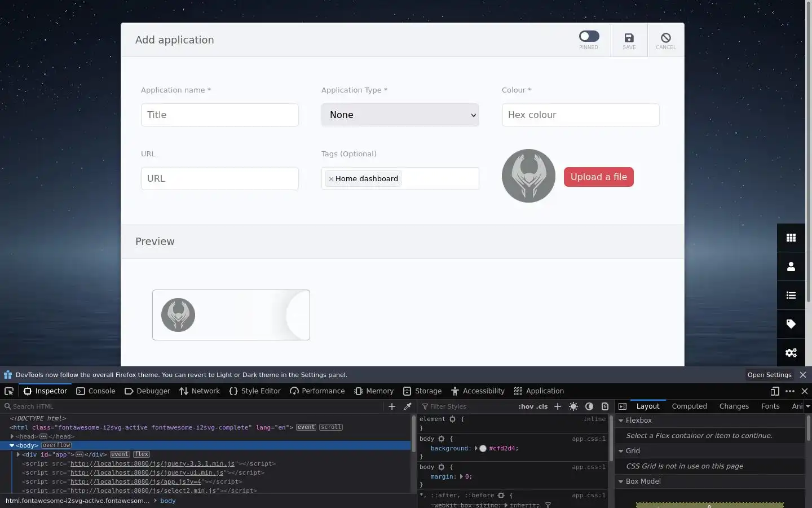Viewport: 812px width, 508px height.
Task: Expand the head node in HTML tree
Action: click(12, 436)
